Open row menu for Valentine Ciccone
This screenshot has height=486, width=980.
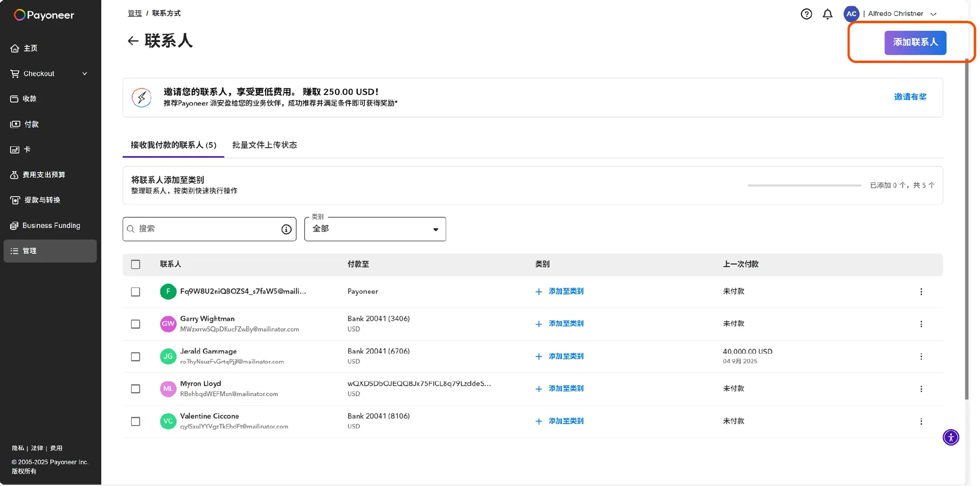921,422
